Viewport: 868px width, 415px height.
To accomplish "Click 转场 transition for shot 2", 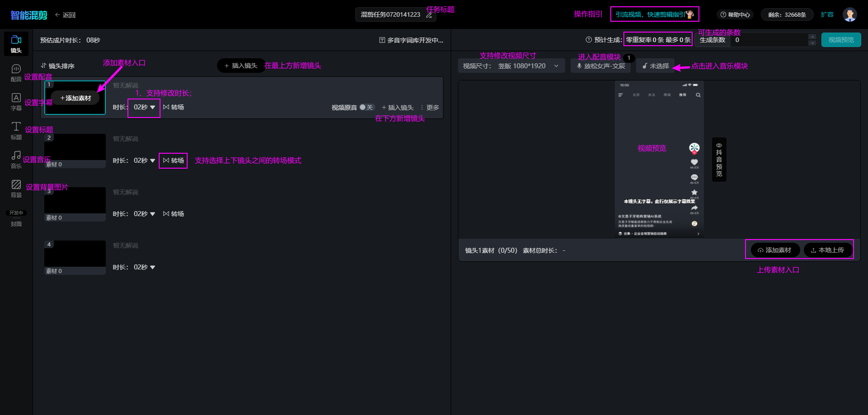I will (x=174, y=160).
